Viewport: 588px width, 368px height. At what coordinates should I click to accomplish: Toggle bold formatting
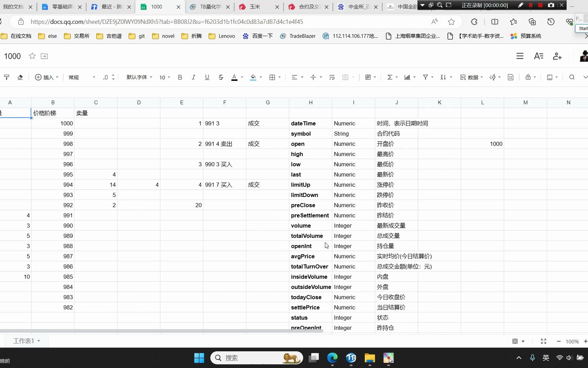click(180, 77)
